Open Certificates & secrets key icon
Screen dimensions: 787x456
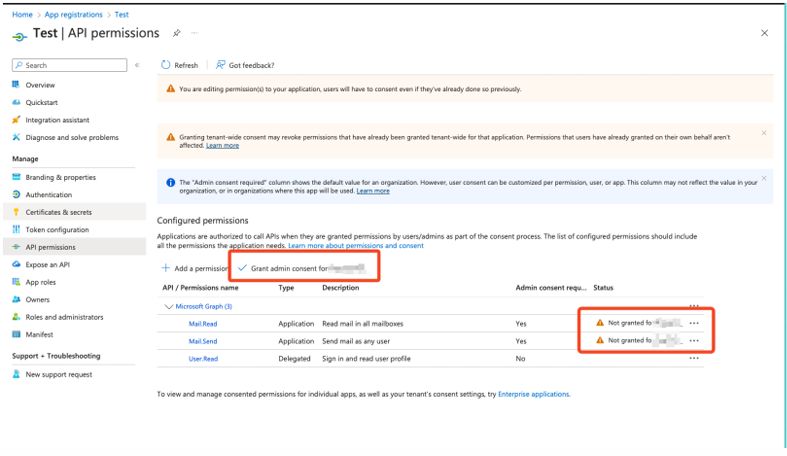click(x=16, y=212)
